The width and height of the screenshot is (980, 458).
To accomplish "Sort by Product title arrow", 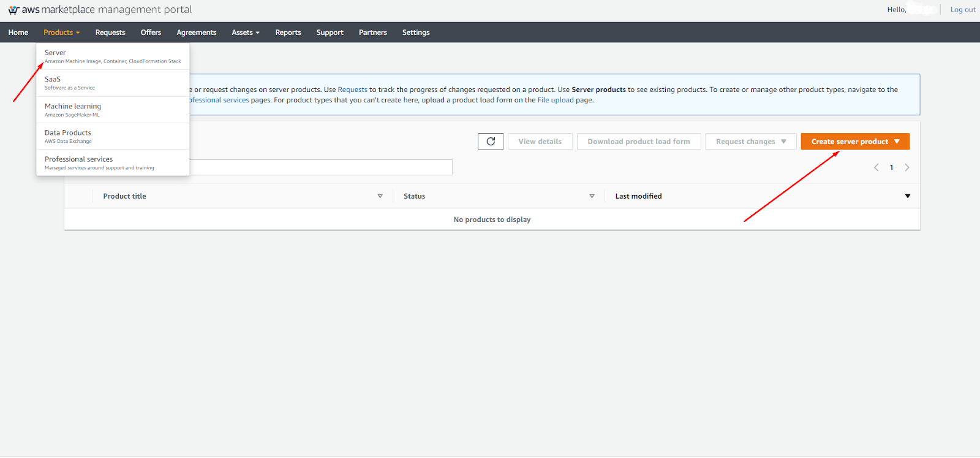I will click(x=380, y=196).
